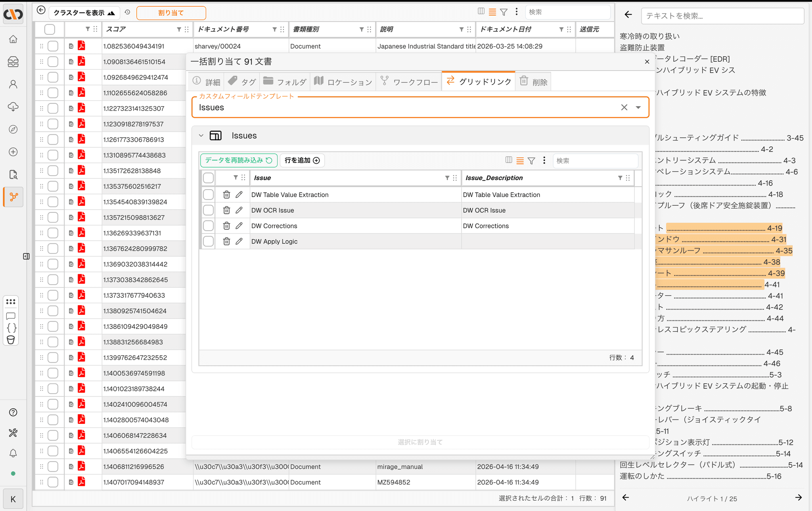Click the テキストを検索 input field
Viewport: 812px width, 511px height.
tap(722, 16)
